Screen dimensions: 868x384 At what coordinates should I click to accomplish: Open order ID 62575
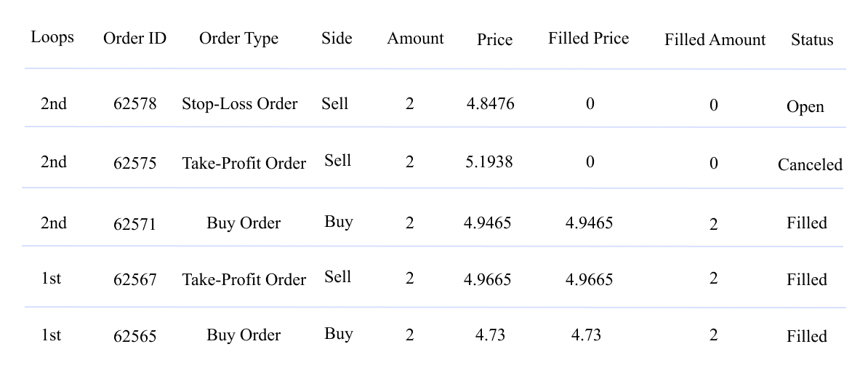pyautogui.click(x=134, y=164)
